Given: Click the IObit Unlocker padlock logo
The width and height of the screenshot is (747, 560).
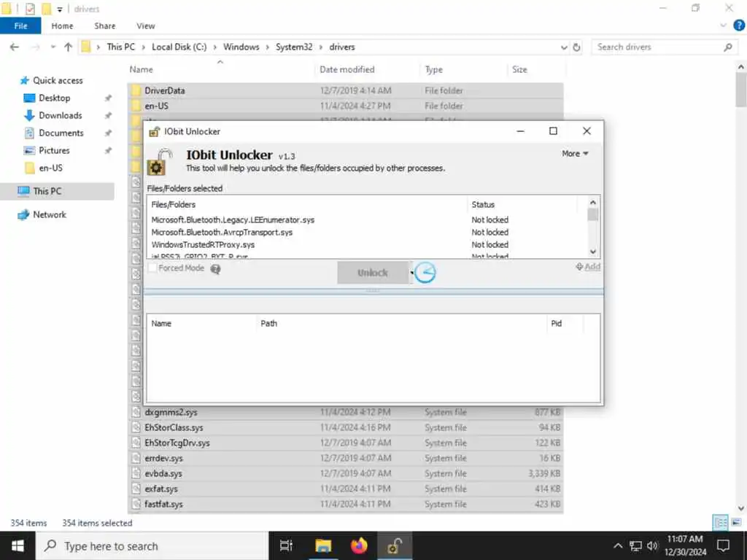Looking at the screenshot, I should pos(159,161).
